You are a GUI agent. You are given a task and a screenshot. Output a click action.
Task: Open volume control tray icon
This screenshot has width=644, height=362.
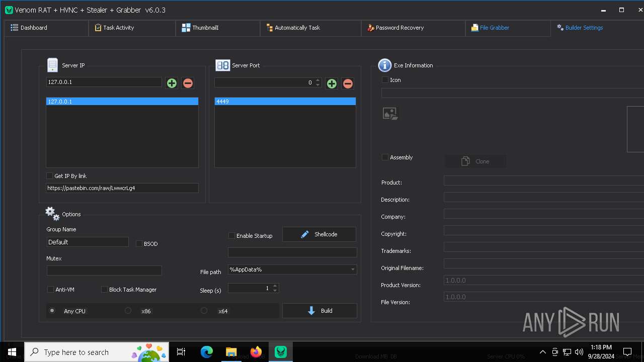point(579,352)
